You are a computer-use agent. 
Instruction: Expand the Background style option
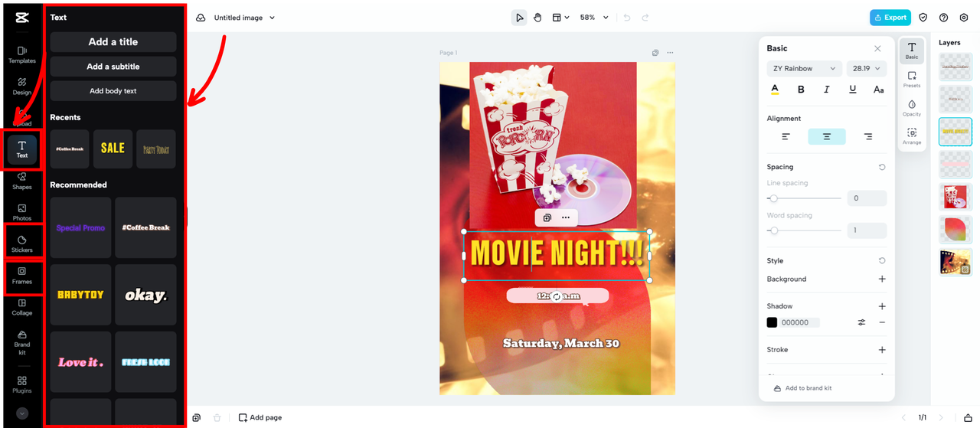[882, 279]
